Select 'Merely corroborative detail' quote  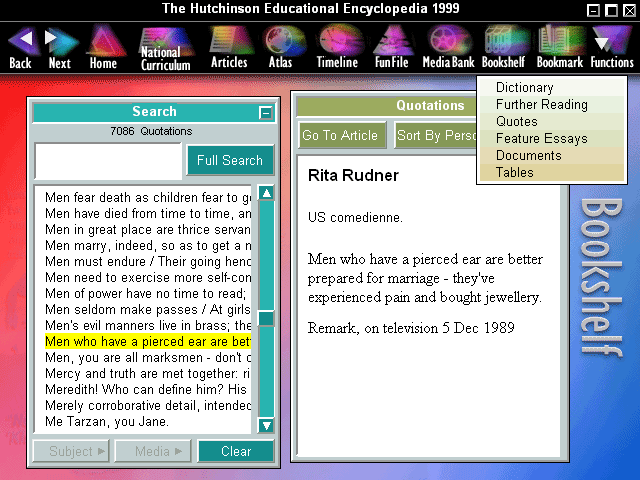(148, 405)
